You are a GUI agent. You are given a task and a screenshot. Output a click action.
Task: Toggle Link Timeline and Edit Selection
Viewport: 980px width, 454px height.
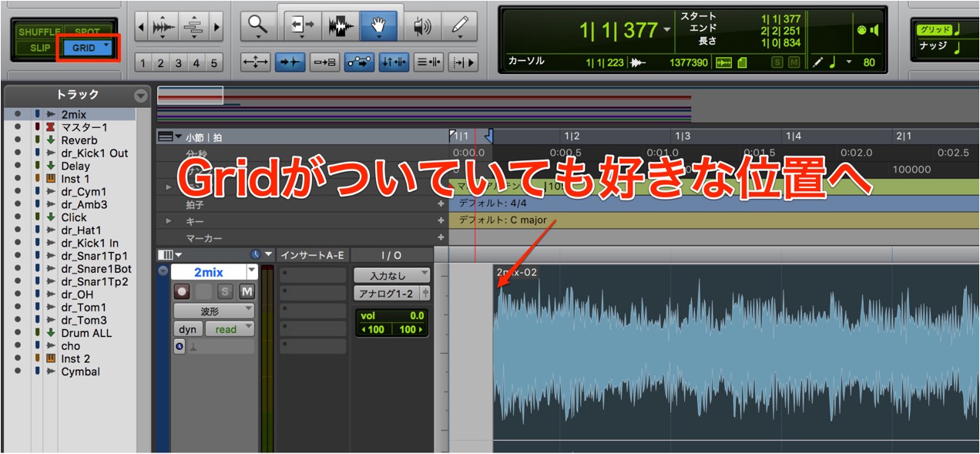tap(394, 62)
